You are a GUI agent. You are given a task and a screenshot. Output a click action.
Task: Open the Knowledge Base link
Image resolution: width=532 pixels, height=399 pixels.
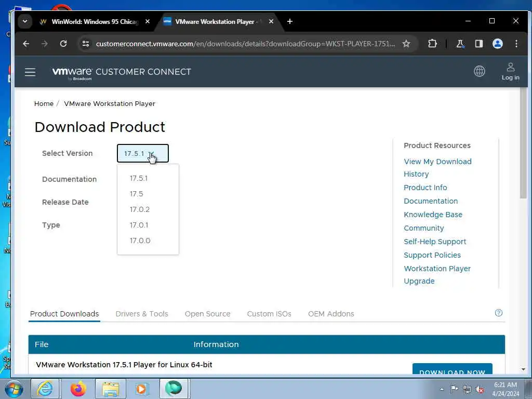(x=433, y=215)
